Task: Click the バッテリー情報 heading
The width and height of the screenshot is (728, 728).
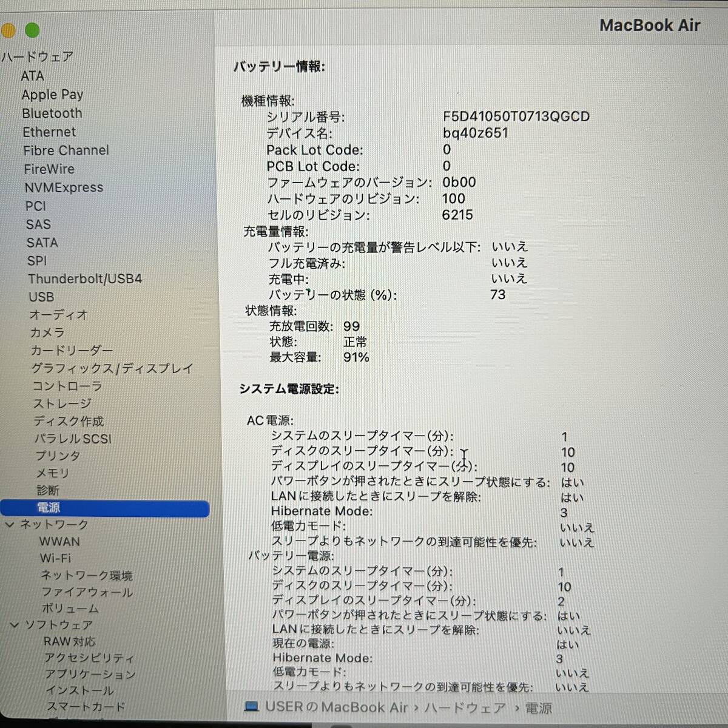Action: pyautogui.click(x=279, y=67)
